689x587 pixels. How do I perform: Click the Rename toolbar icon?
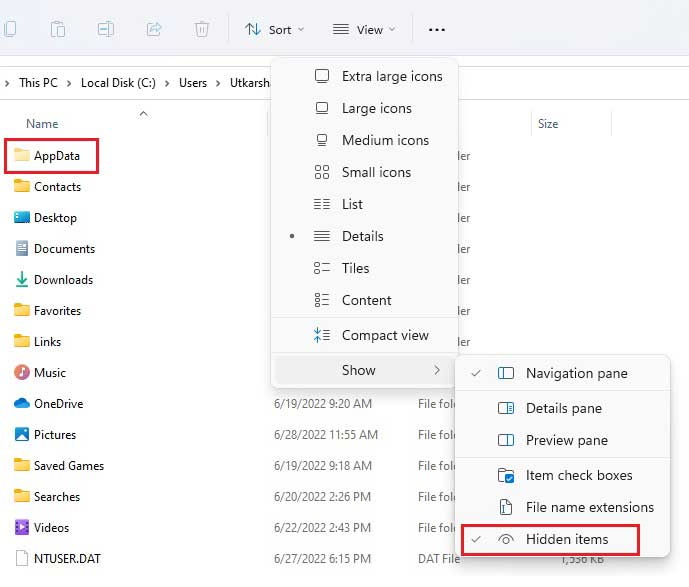[105, 29]
